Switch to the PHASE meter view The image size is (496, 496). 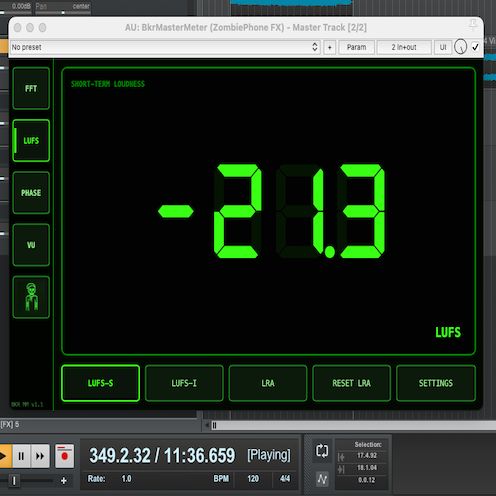point(31,193)
